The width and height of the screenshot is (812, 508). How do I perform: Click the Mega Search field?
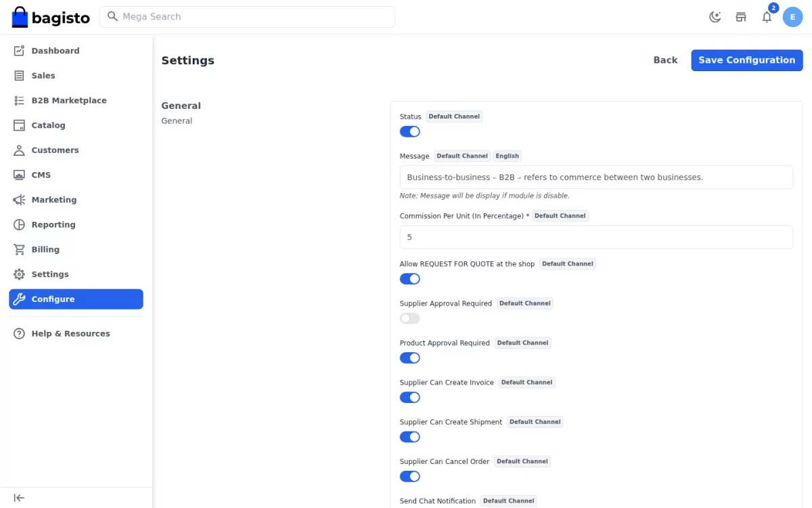click(x=247, y=17)
